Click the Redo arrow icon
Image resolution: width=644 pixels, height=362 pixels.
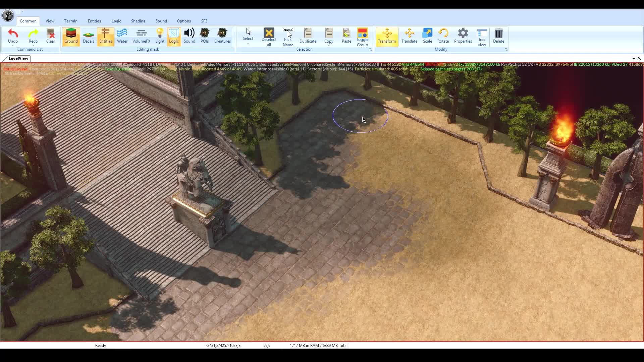coord(33,33)
